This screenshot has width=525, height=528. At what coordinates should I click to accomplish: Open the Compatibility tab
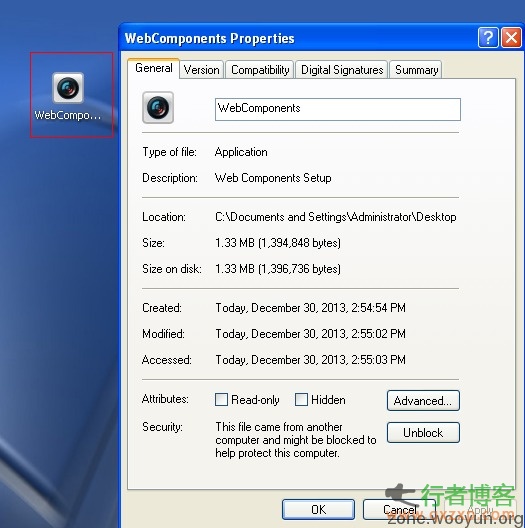pyautogui.click(x=260, y=70)
